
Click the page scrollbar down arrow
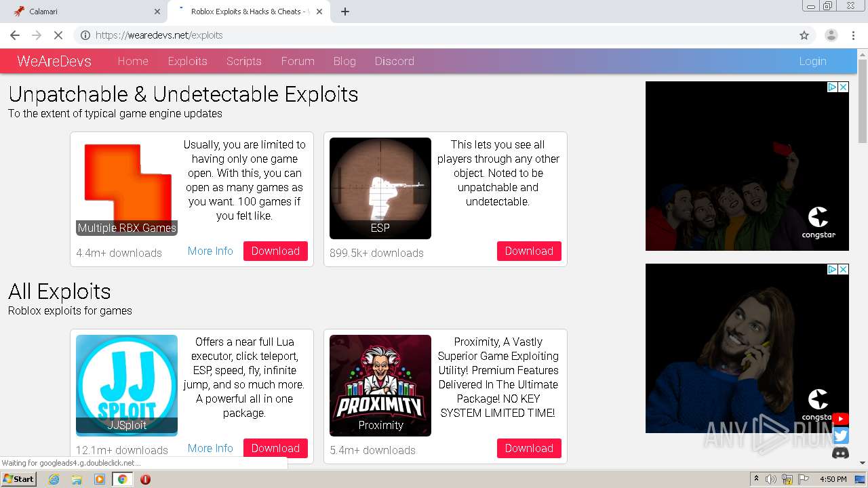point(863,463)
